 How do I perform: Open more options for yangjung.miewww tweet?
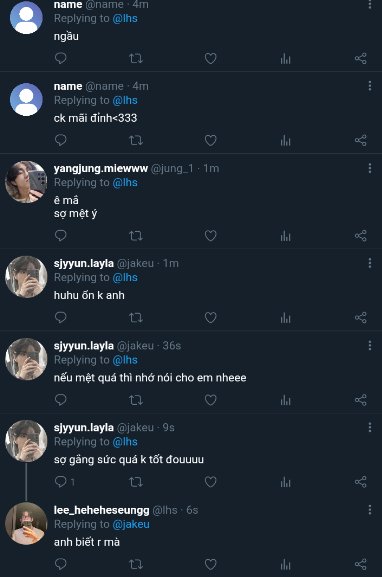tap(369, 168)
